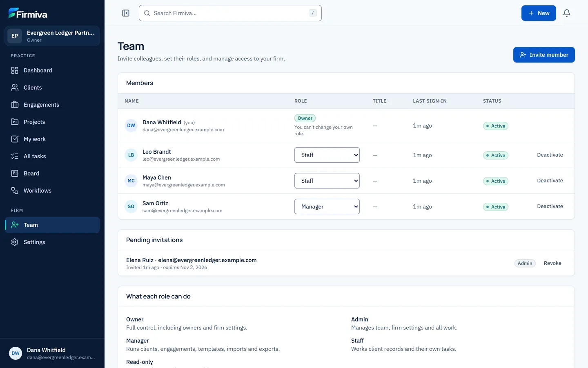Open Dashboard in the sidebar
588x368 pixels.
52,70
